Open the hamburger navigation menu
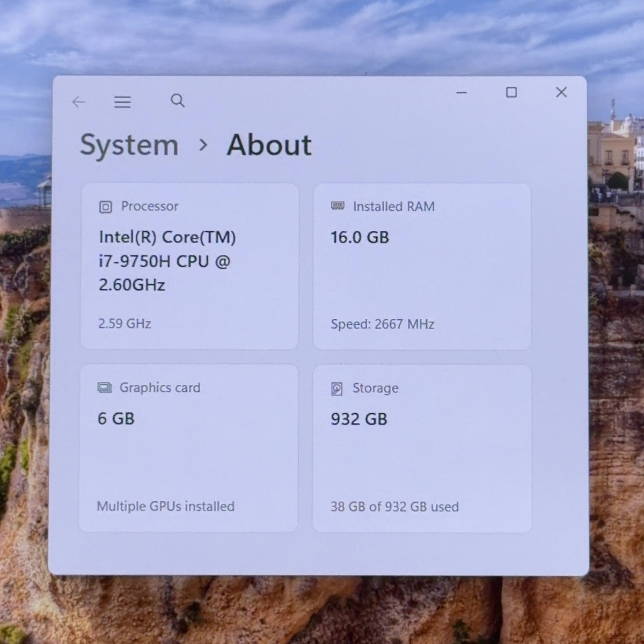 [x=122, y=101]
